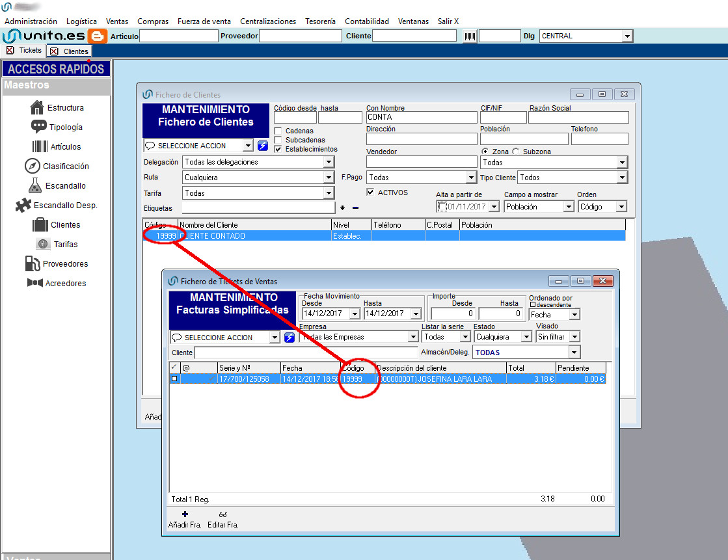Select the Zona radio button
728x560 pixels.
(485, 152)
